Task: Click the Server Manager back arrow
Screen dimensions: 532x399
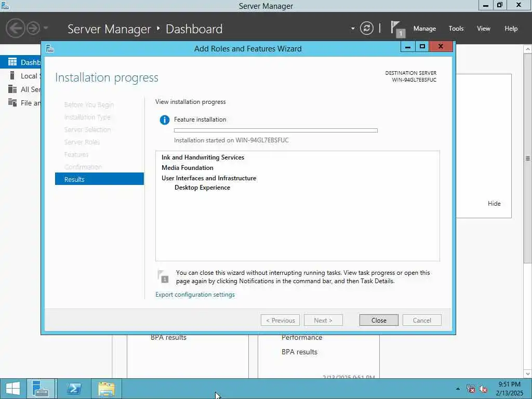Action: pyautogui.click(x=15, y=28)
